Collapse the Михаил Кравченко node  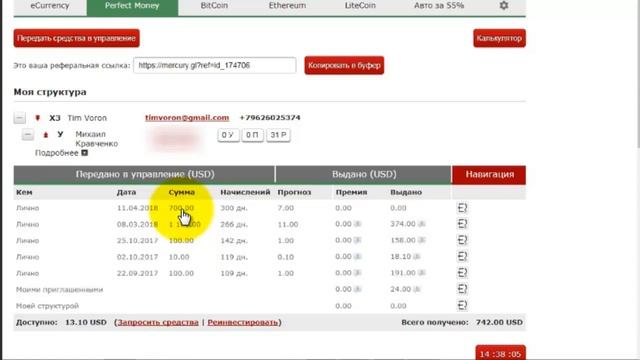28,134
